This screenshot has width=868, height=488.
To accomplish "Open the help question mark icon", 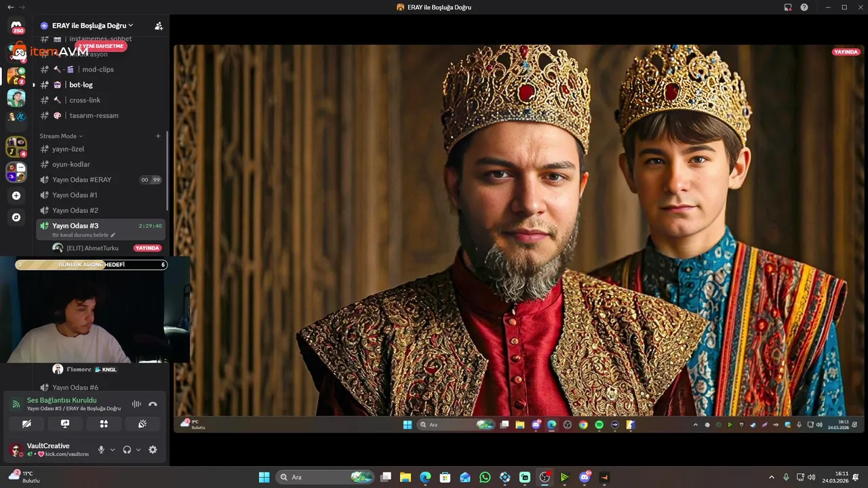I will coord(804,7).
